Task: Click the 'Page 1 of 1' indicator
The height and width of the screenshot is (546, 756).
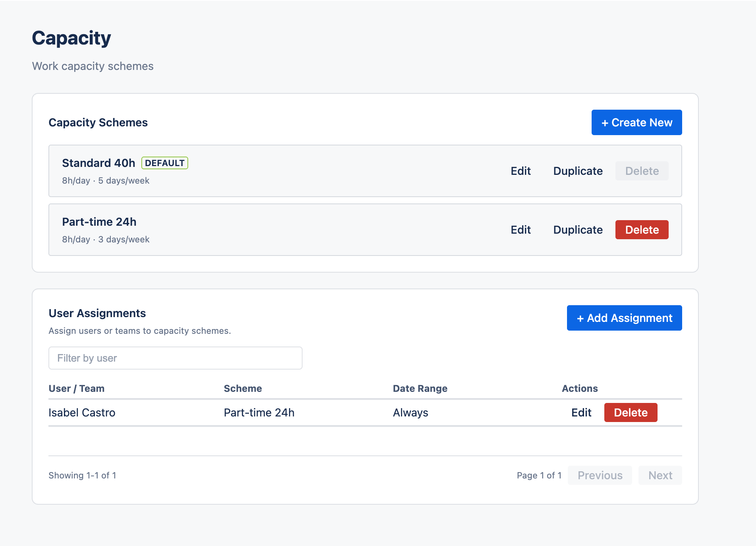Action: tap(539, 475)
